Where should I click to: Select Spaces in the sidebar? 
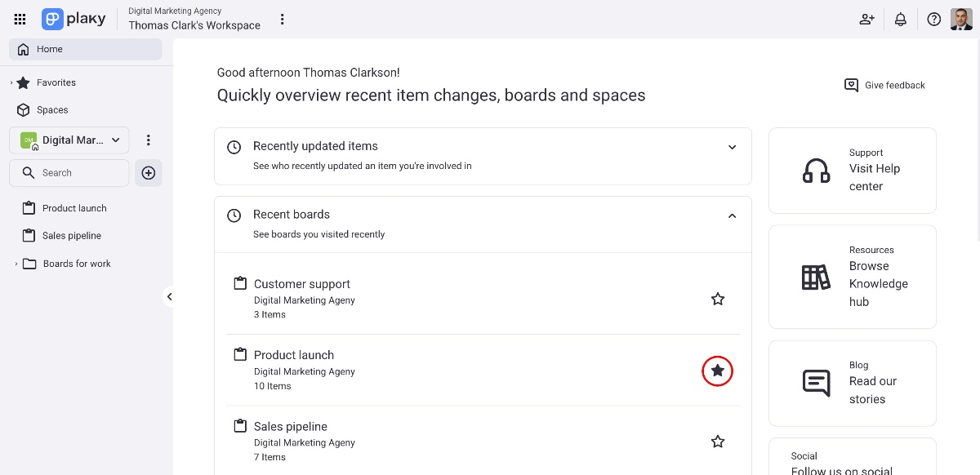[x=51, y=110]
